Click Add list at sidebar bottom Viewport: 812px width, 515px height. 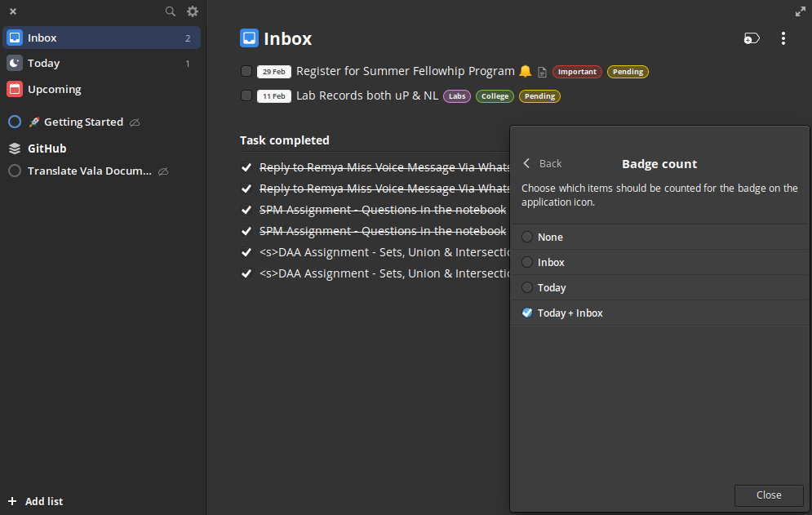(x=36, y=501)
